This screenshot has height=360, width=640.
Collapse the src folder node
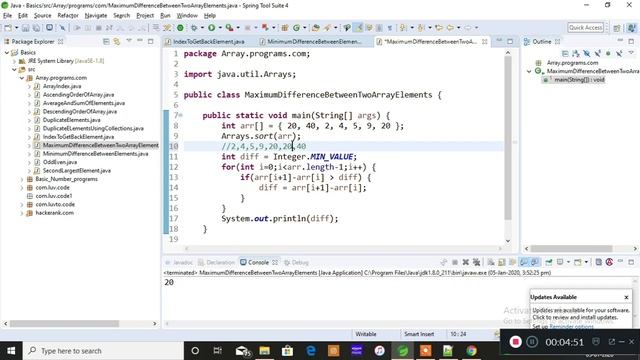click(x=15, y=69)
